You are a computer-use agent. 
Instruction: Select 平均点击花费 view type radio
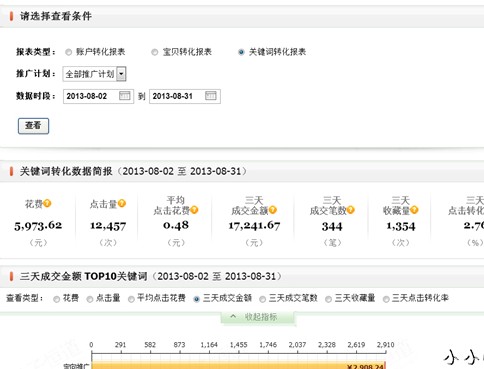click(131, 299)
